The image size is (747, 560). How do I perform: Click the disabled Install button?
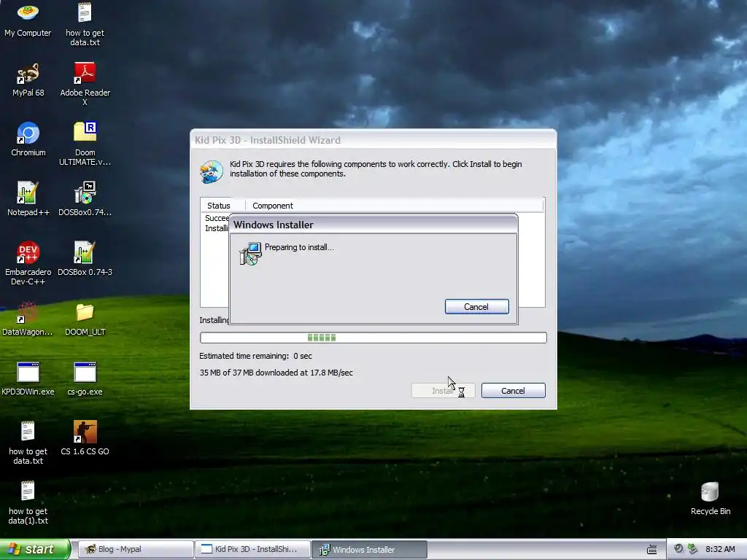[443, 391]
